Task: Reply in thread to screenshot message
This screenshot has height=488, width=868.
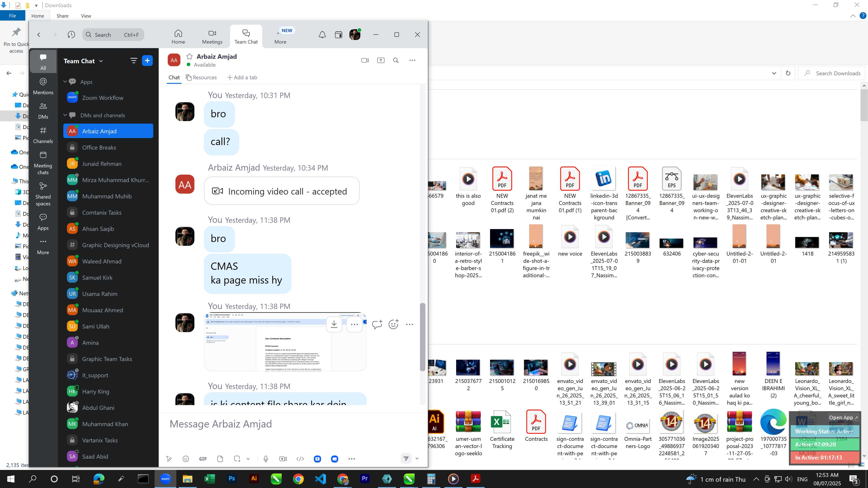Action: 377,324
